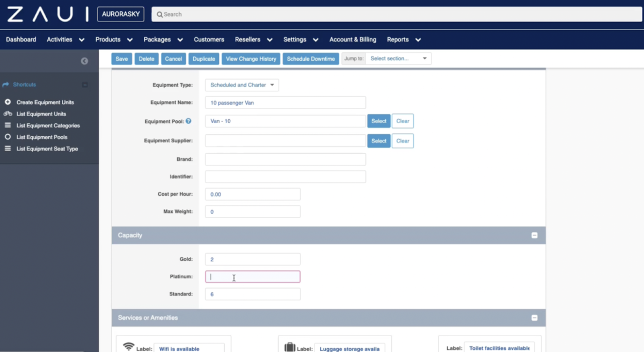This screenshot has height=352, width=644.
Task: Click the list icon beside List Equipment Categories
Action: [x=8, y=125]
